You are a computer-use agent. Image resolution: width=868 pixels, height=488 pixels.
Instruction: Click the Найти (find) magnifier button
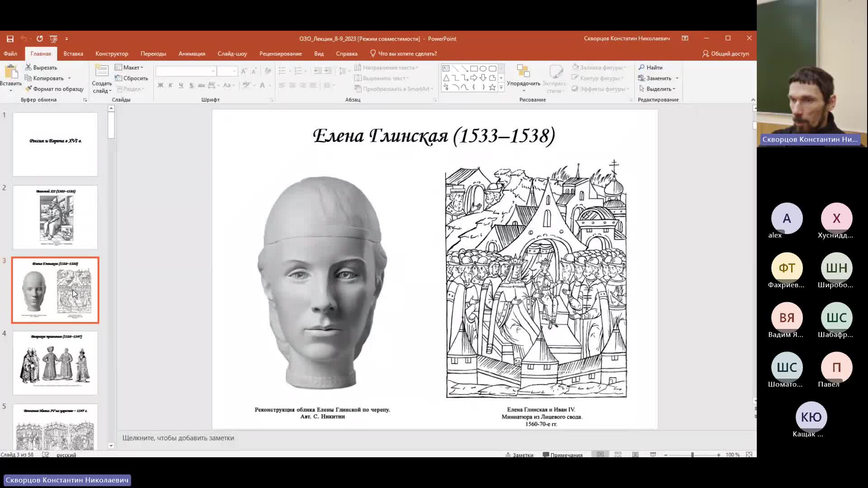point(651,67)
